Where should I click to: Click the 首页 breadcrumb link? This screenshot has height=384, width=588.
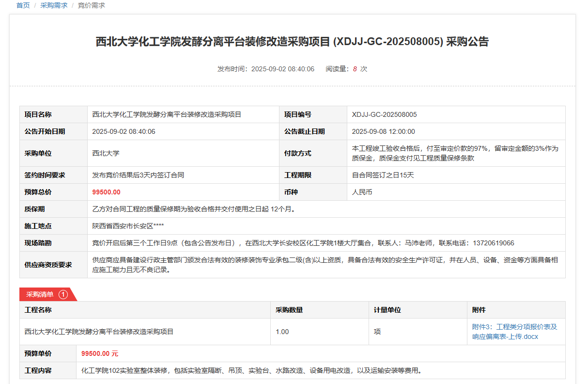pyautogui.click(x=23, y=5)
